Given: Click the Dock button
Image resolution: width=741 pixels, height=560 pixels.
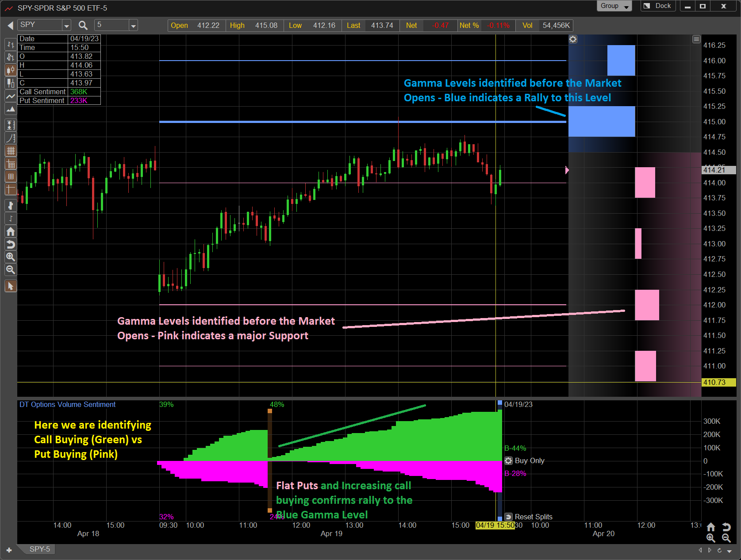Looking at the screenshot, I should (658, 6).
